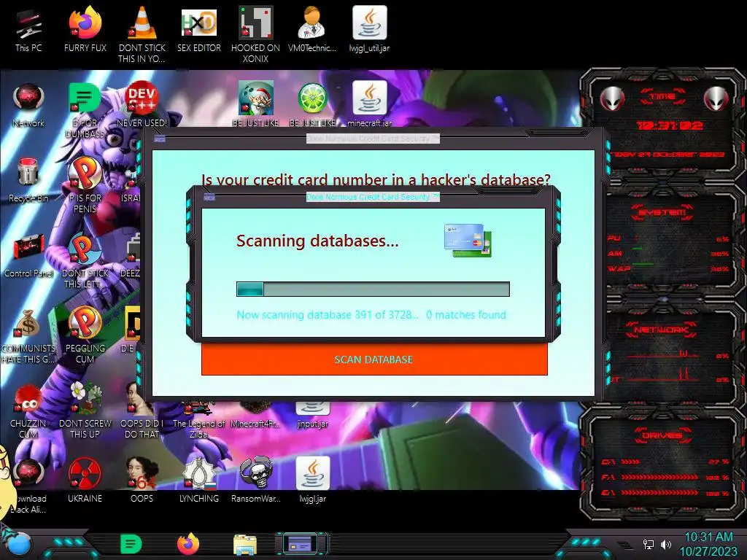Click the back window's title bar text
747x560 pixels.
click(x=373, y=139)
